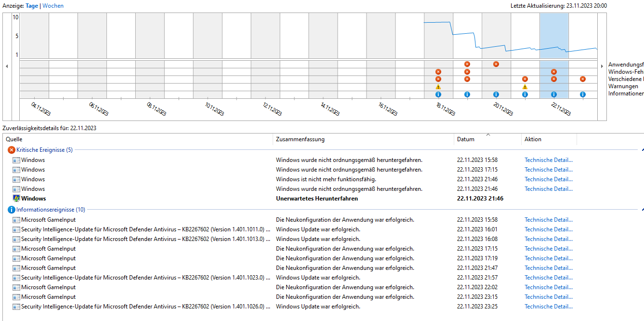Click miscellaneous failure icon on 19.11.2023
Image resolution: width=644 pixels, height=321 pixels.
pos(467,79)
